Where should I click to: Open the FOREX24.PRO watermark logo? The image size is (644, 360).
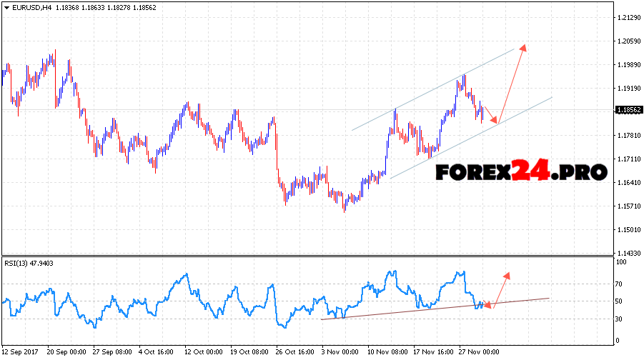click(520, 171)
